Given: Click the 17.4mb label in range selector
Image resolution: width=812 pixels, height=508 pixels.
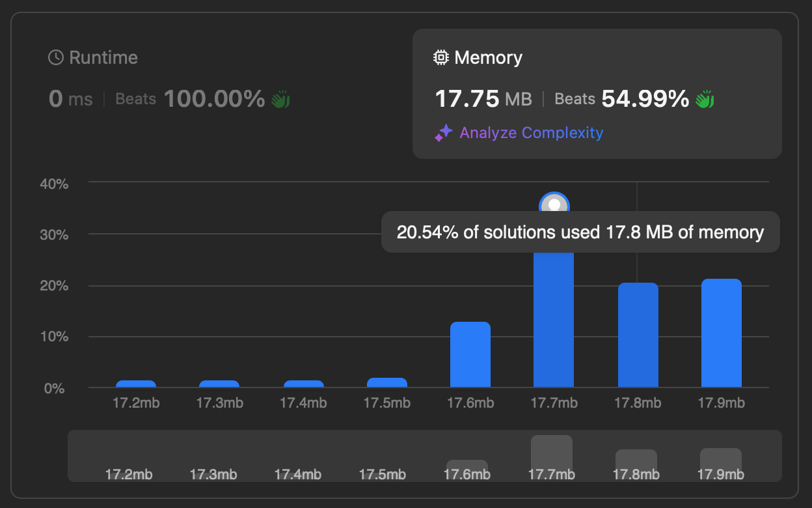Looking at the screenshot, I should (298, 474).
